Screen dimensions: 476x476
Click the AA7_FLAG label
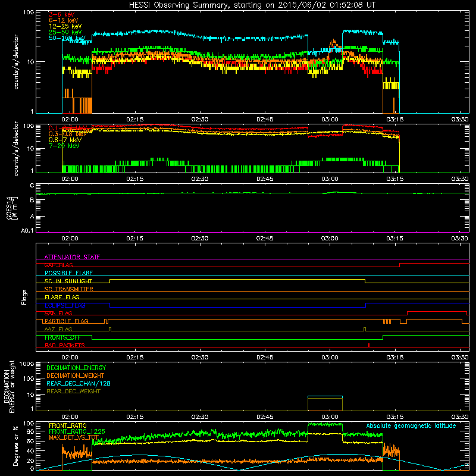58,329
